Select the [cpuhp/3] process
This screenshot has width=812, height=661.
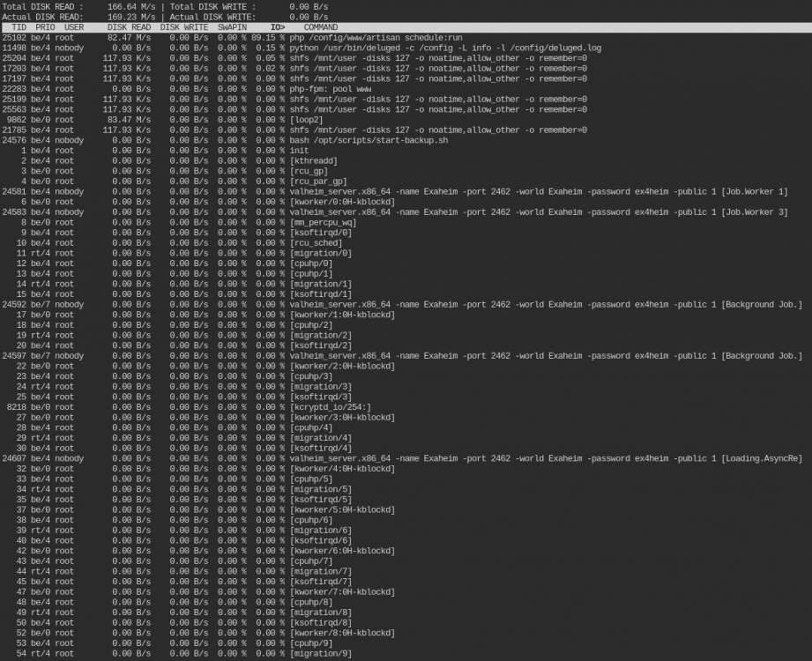310,376
